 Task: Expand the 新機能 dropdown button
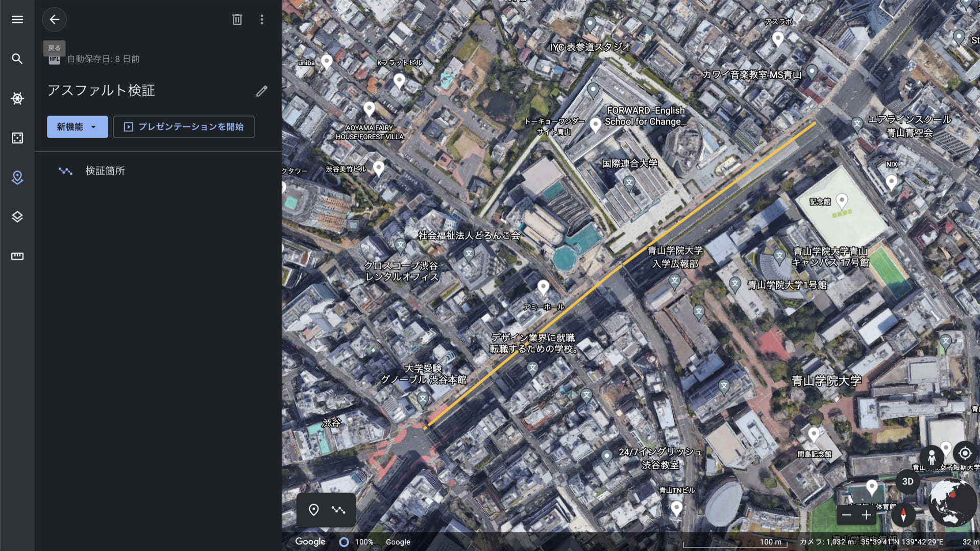point(78,127)
